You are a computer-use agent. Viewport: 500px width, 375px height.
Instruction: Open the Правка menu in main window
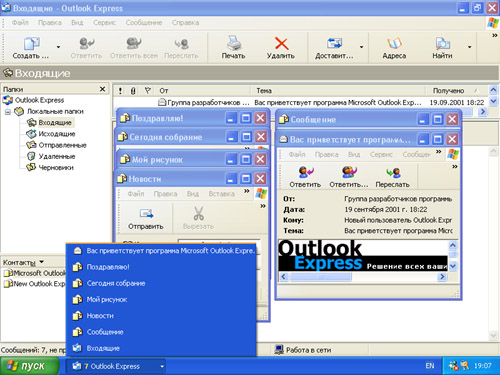pos(50,23)
